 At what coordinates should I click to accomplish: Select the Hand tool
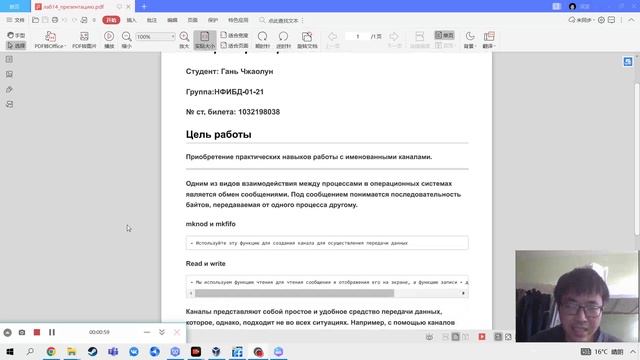16,35
